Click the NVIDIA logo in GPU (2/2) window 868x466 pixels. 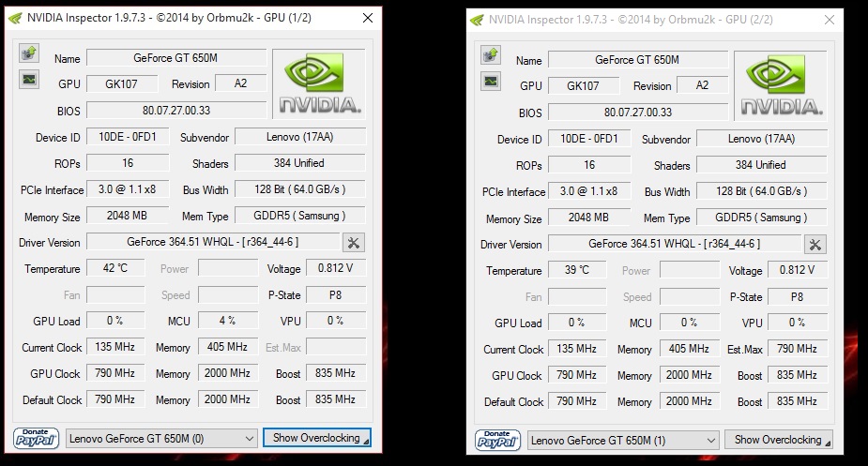pos(781,85)
